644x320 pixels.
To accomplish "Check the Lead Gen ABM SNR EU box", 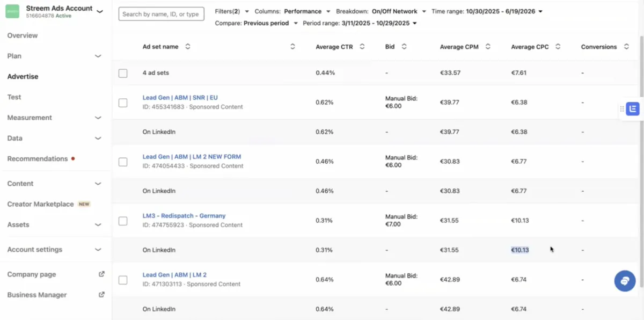I will (123, 103).
